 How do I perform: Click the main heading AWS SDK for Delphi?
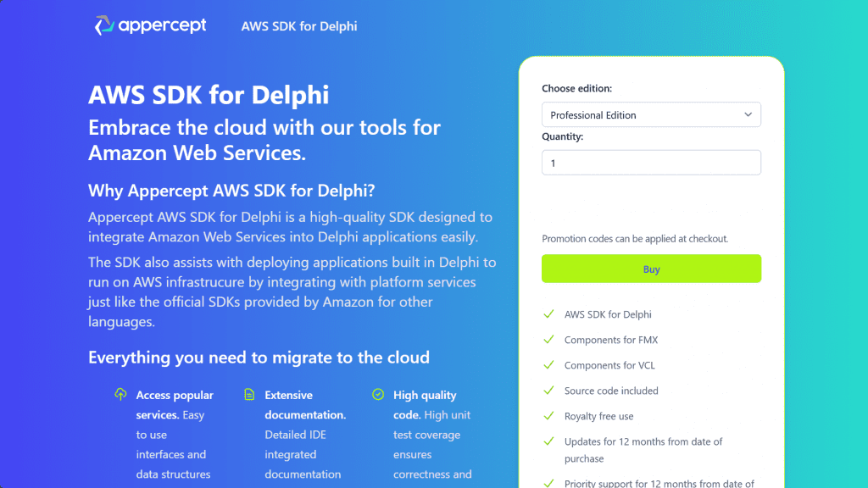209,95
